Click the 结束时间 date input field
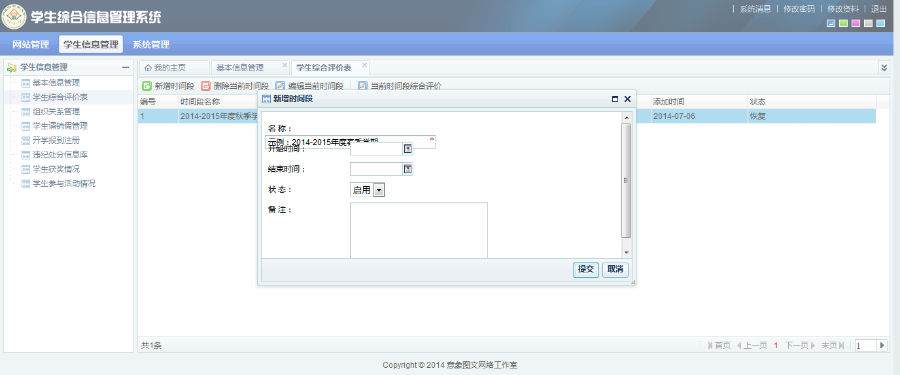This screenshot has width=900, height=375. [377, 169]
